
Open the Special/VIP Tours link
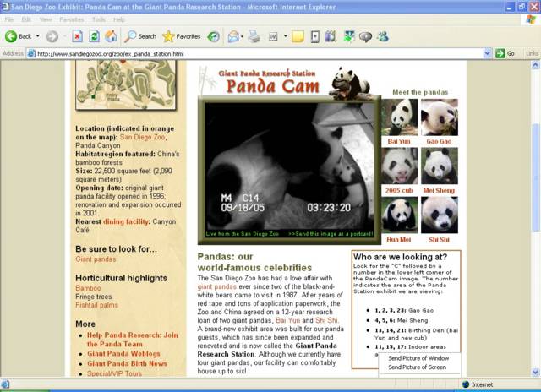(114, 373)
